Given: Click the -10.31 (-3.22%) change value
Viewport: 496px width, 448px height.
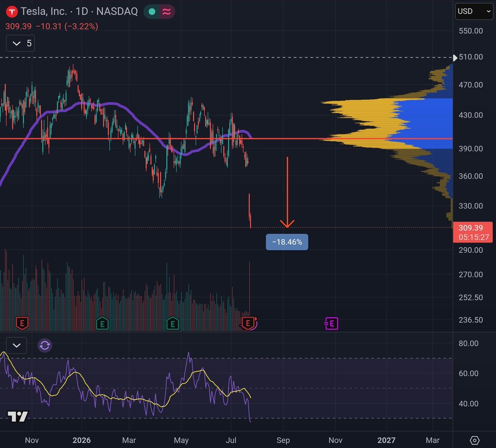Looking at the screenshot, I should pyautogui.click(x=67, y=26).
